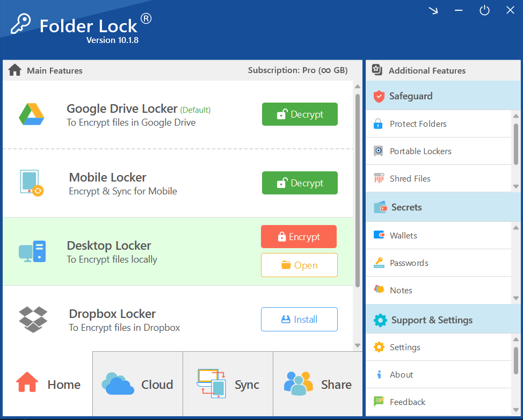Image resolution: width=523 pixels, height=420 pixels.
Task: Click the Folder Lock key logo icon
Action: click(20, 23)
